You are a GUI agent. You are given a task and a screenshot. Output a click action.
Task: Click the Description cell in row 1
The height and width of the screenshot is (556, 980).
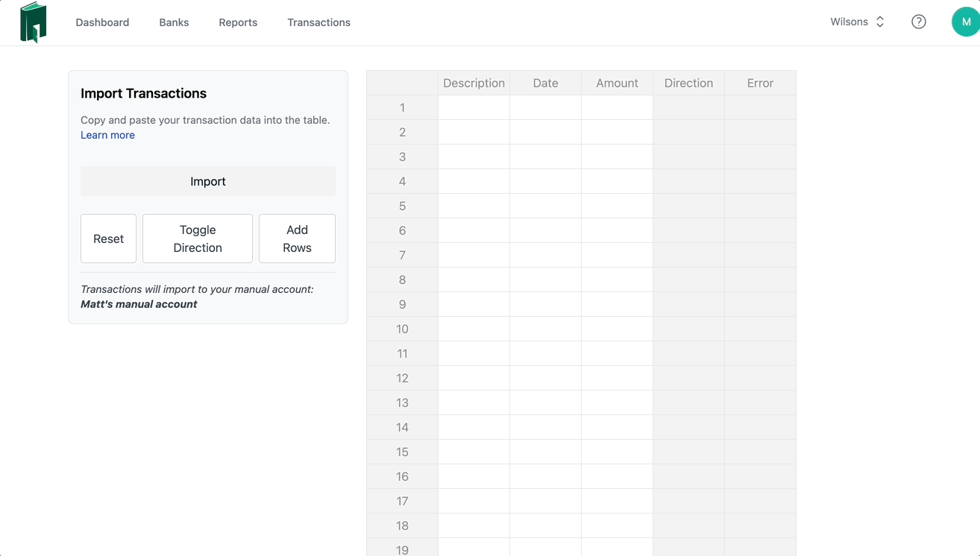tap(474, 107)
